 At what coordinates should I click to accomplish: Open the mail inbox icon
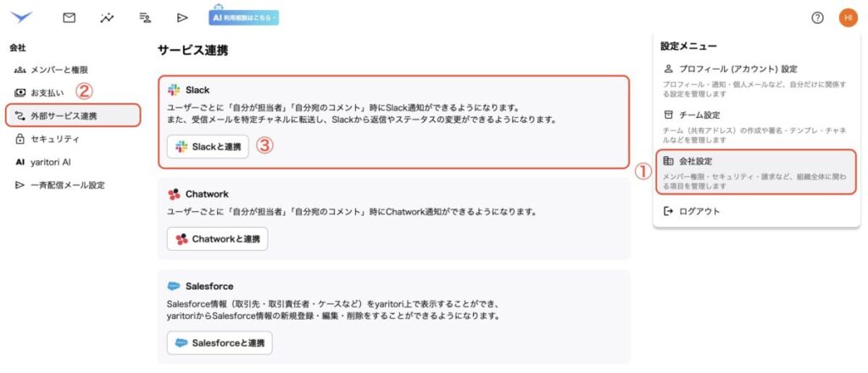[x=70, y=17]
